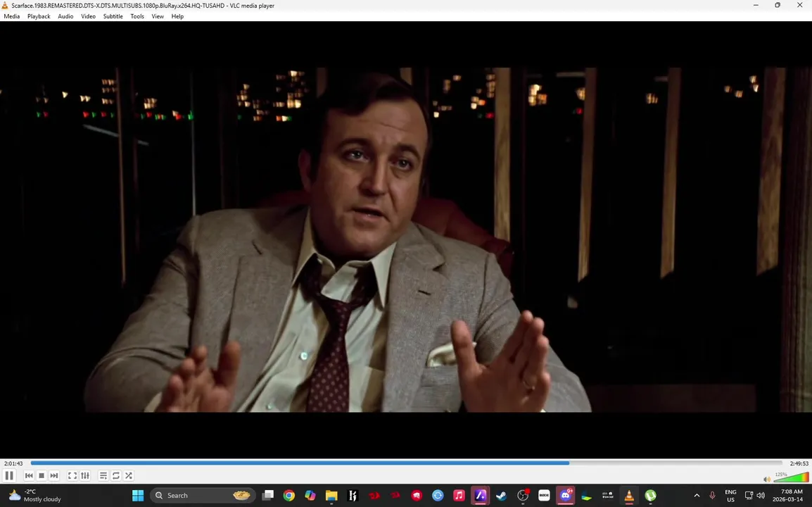Toggle loop repeat mode

[x=116, y=475]
